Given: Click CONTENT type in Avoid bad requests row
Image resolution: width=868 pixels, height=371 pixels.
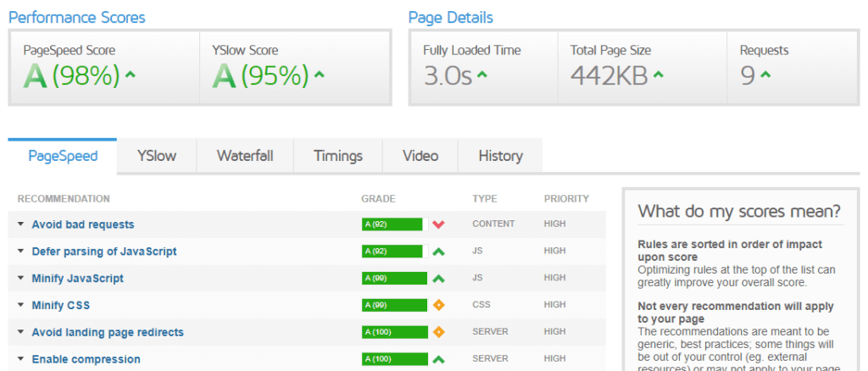Looking at the screenshot, I should coord(493,224).
